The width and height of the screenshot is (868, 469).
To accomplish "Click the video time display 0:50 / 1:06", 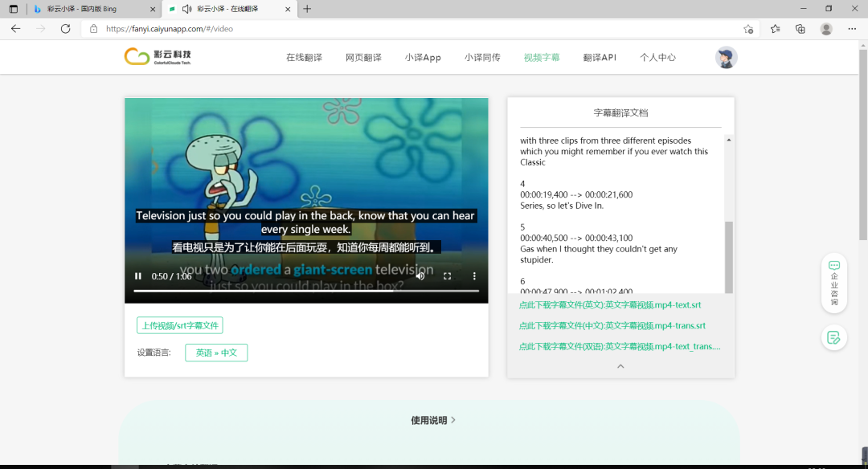I will 172,276.
